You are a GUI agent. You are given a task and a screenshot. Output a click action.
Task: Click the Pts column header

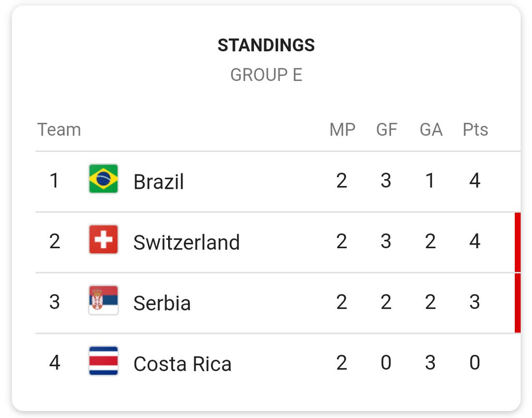[475, 130]
